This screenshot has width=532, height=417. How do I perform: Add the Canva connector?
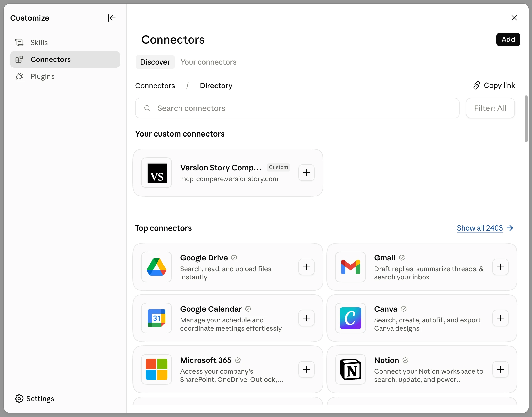(500, 318)
